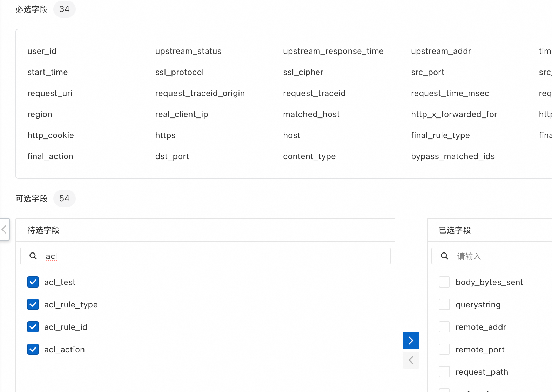Expand the collapsed left side panel

click(x=4, y=229)
